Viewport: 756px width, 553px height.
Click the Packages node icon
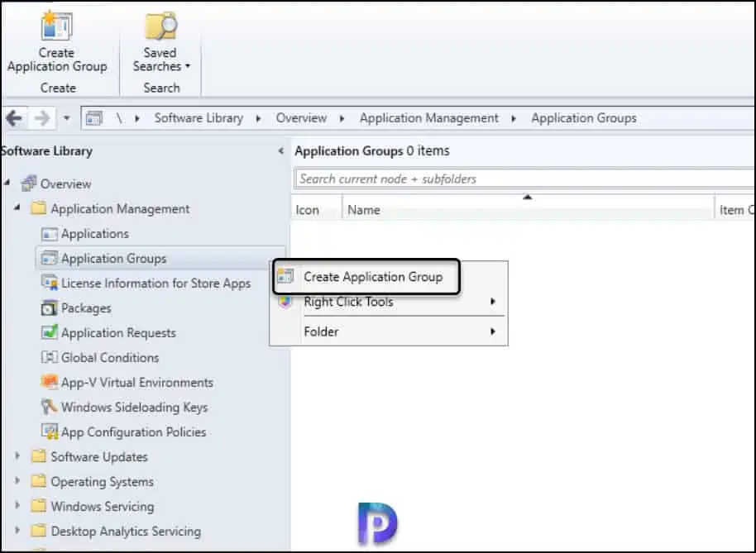(50, 307)
